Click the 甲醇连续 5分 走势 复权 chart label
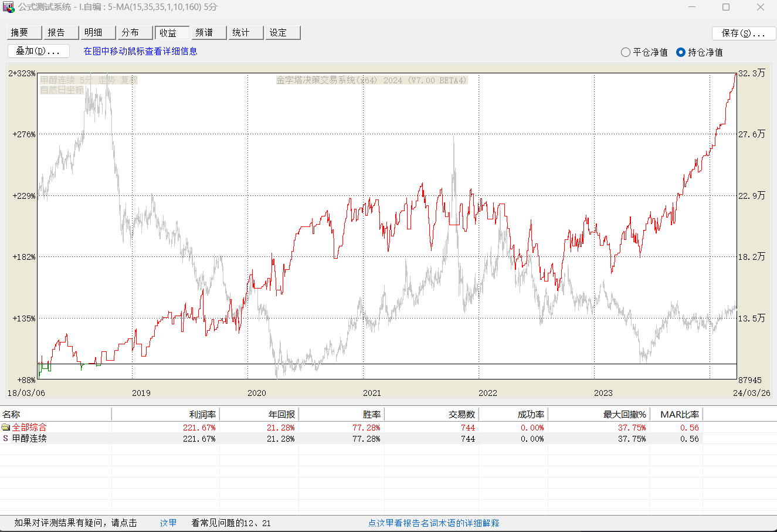 (89, 80)
